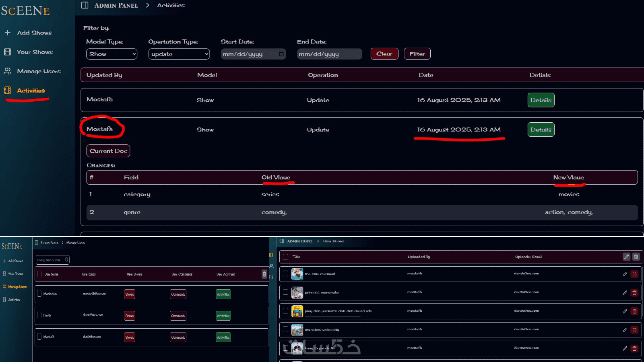The image size is (644, 362).
Task: Open Activities for the Mostafa user
Action: (x=223, y=337)
